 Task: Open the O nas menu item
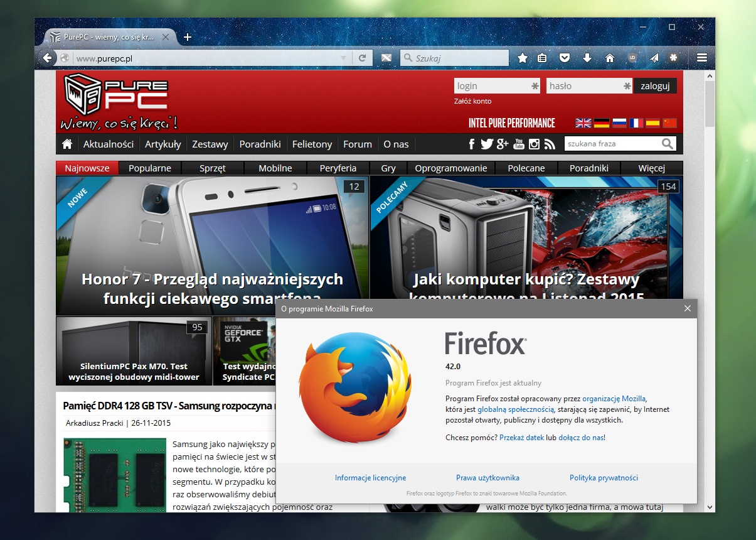click(x=396, y=144)
